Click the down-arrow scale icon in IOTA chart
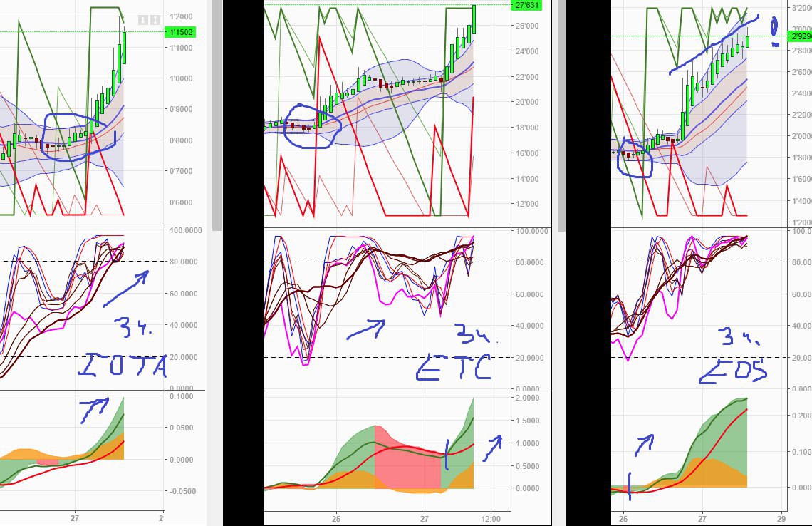Image resolution: width=812 pixels, height=526 pixels. pos(143,20)
